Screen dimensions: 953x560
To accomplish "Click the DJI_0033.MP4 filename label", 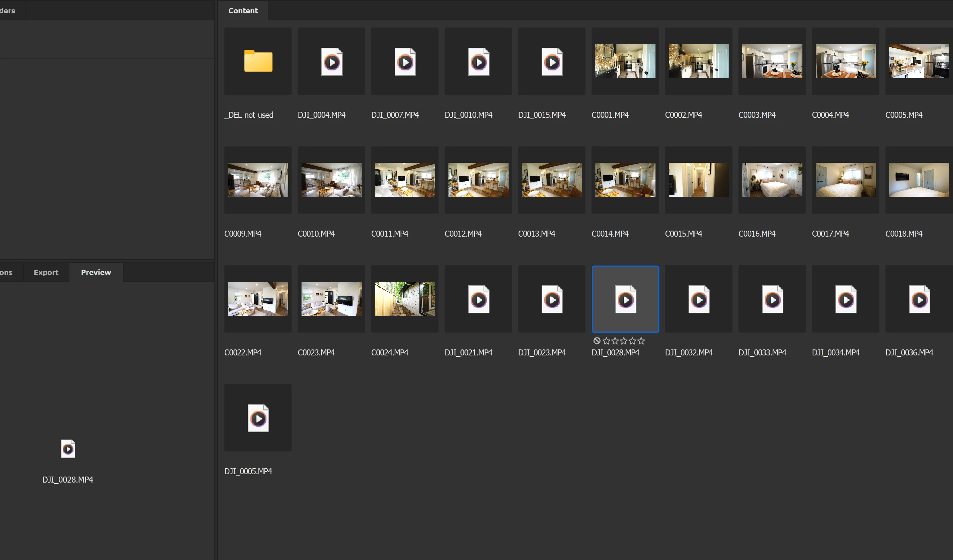I will [x=762, y=352].
